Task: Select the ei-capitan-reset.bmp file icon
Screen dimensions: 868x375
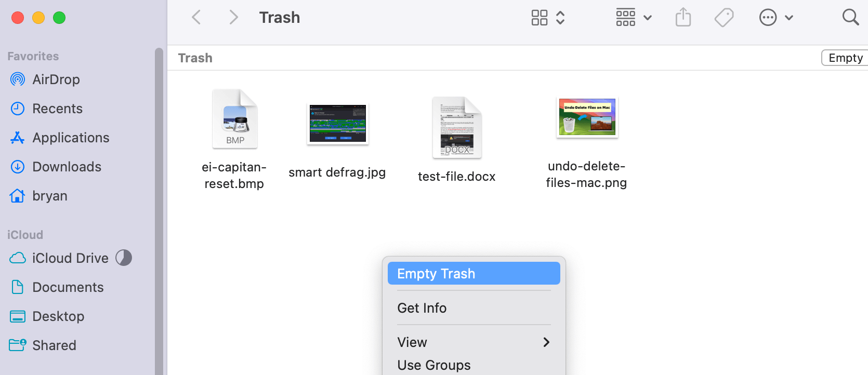Action: point(235,119)
